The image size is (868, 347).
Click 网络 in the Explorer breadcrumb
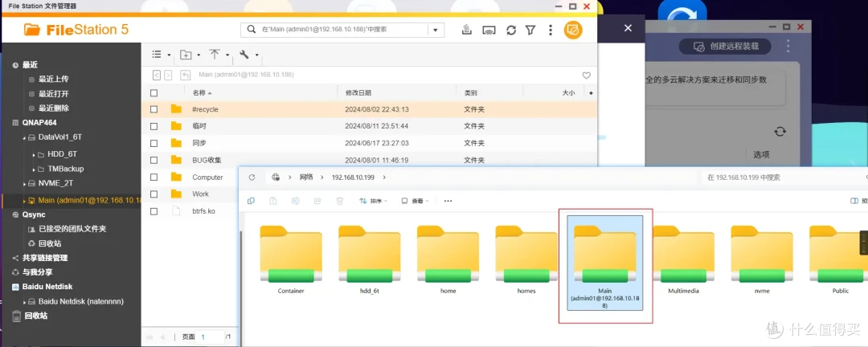coord(306,177)
